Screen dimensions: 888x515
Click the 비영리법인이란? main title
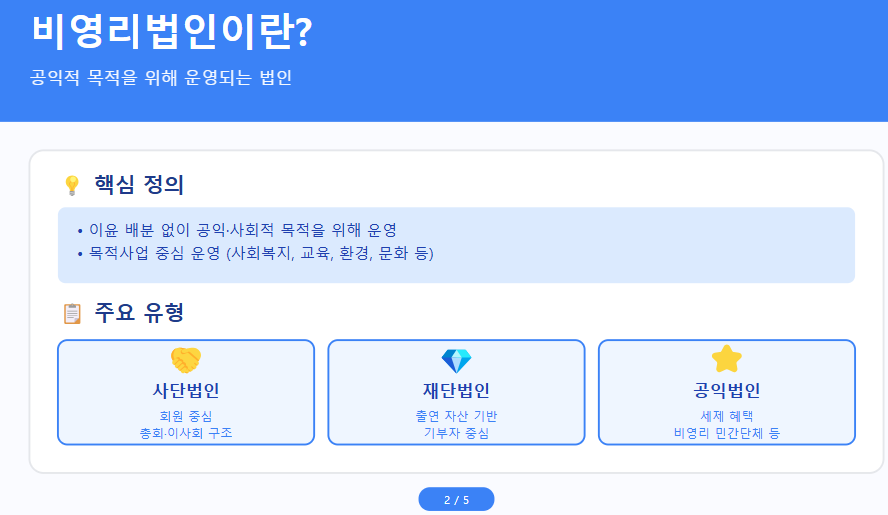(x=172, y=32)
